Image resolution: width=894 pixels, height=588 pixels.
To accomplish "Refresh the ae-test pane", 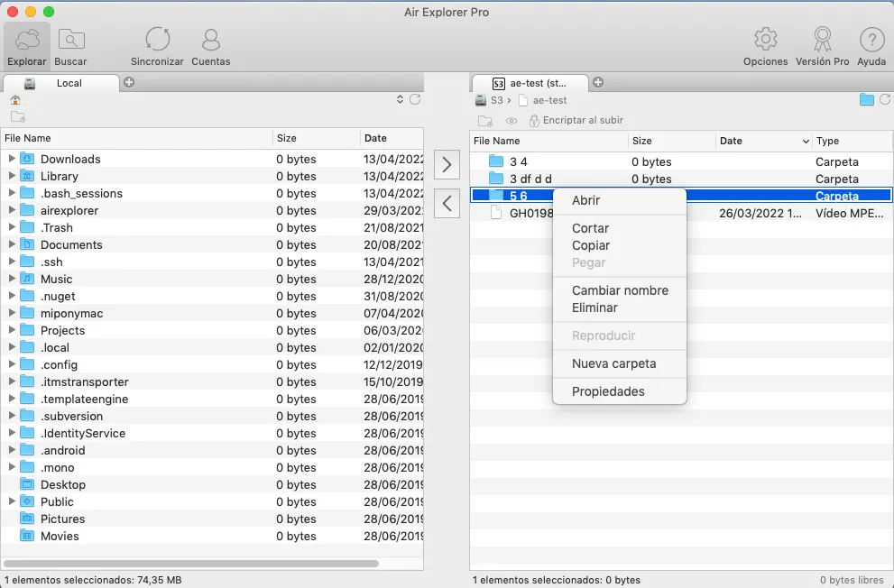I will [x=885, y=99].
